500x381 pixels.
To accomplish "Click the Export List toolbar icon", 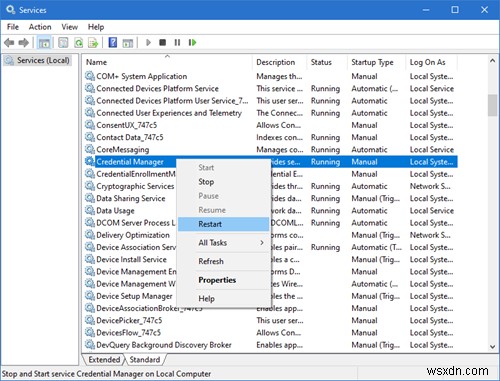I will (93, 43).
